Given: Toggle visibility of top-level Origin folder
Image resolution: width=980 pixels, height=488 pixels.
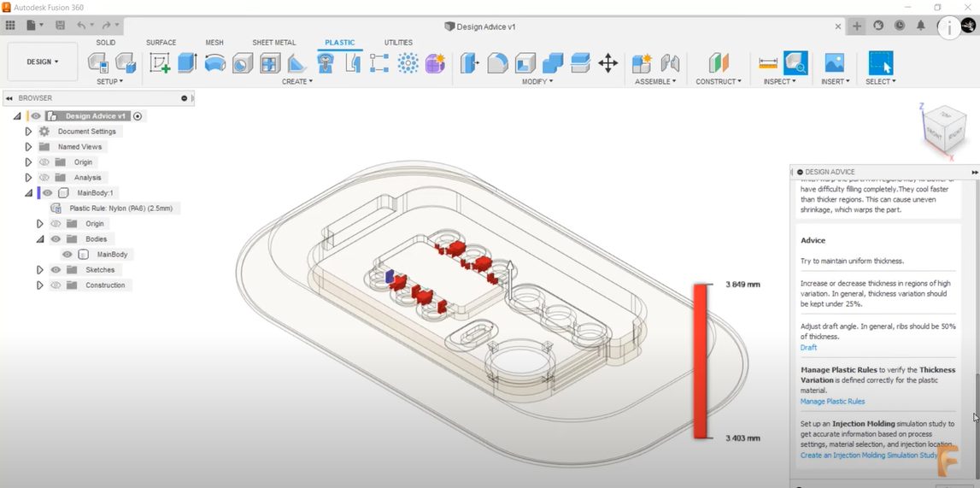Looking at the screenshot, I should tap(44, 162).
